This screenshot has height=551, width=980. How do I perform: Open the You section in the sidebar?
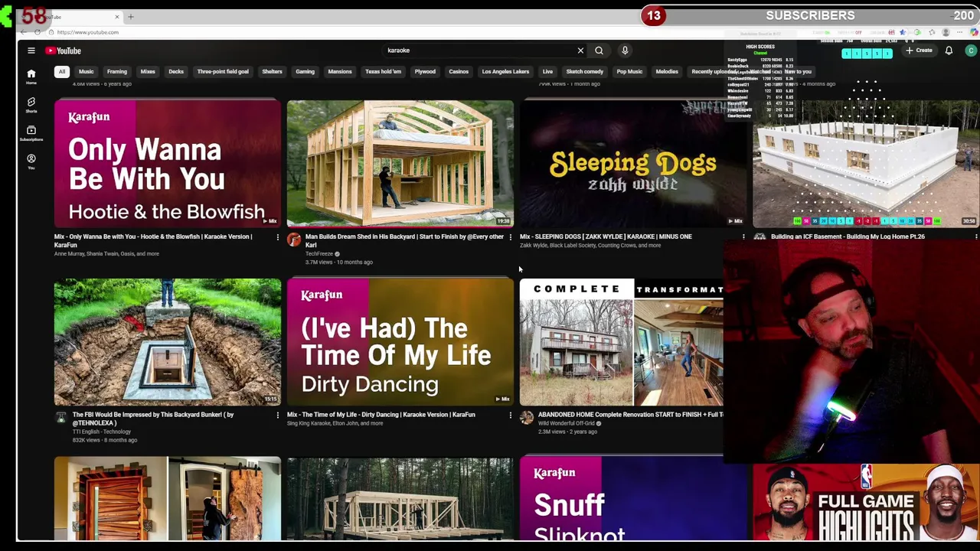coord(31,161)
